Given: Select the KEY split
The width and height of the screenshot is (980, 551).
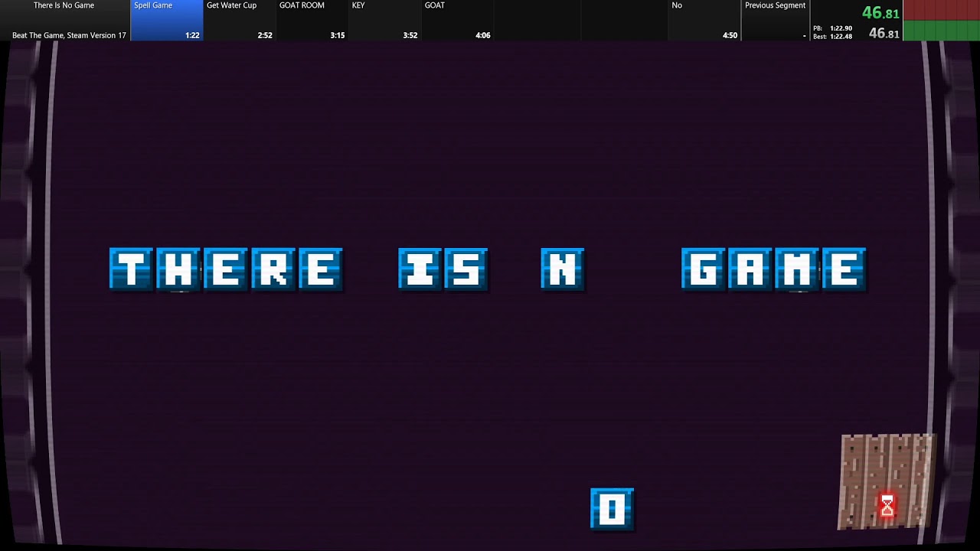Looking at the screenshot, I should coord(385,20).
